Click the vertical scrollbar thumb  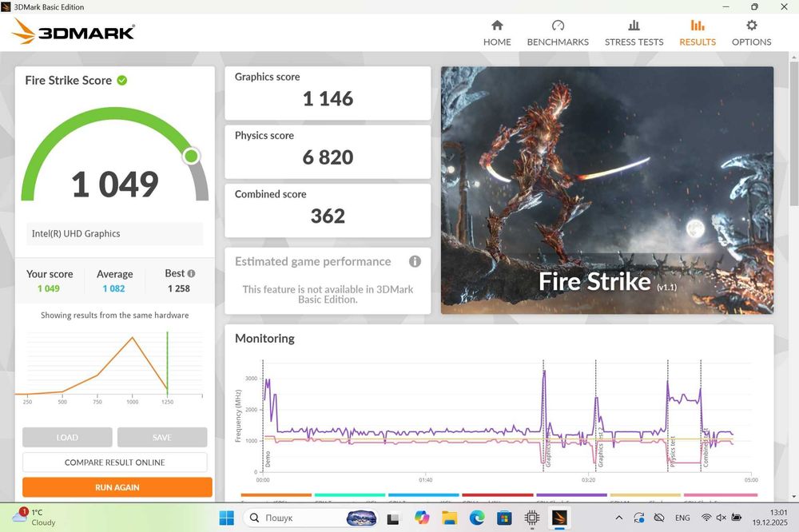(x=794, y=133)
